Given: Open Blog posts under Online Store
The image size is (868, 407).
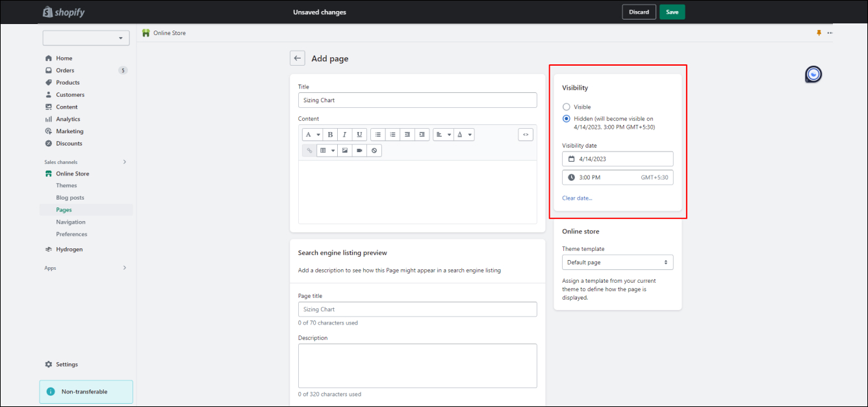Looking at the screenshot, I should point(70,198).
